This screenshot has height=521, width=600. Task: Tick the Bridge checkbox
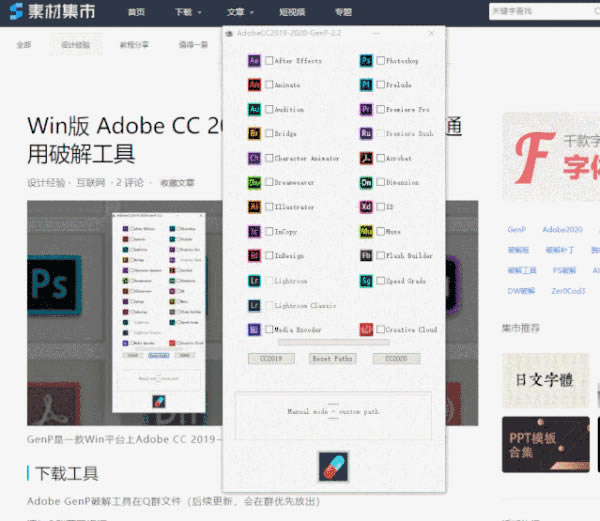pos(269,134)
